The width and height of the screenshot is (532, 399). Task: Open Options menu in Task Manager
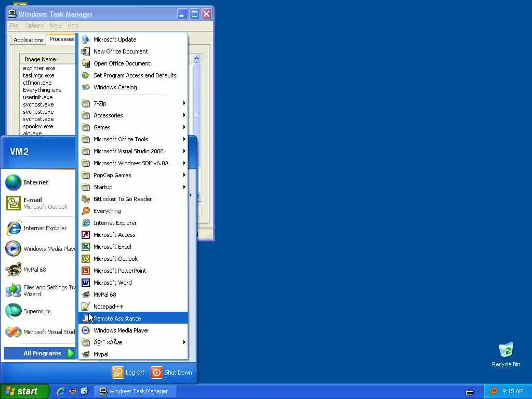[34, 25]
